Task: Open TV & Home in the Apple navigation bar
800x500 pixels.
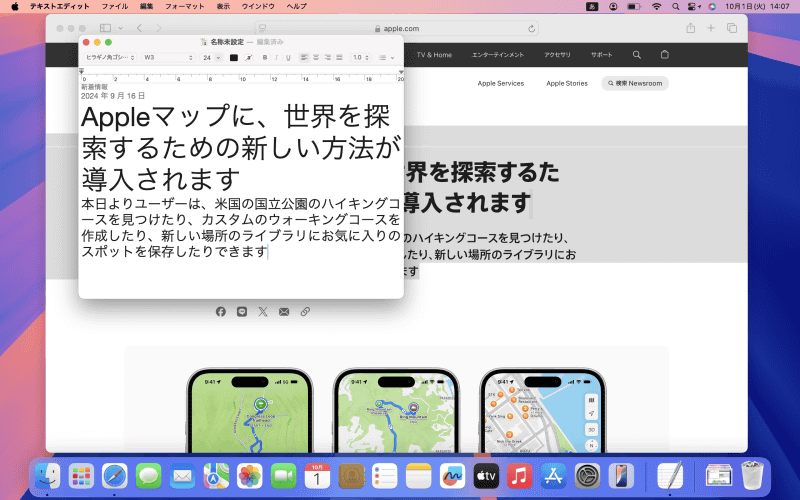Action: click(x=434, y=55)
